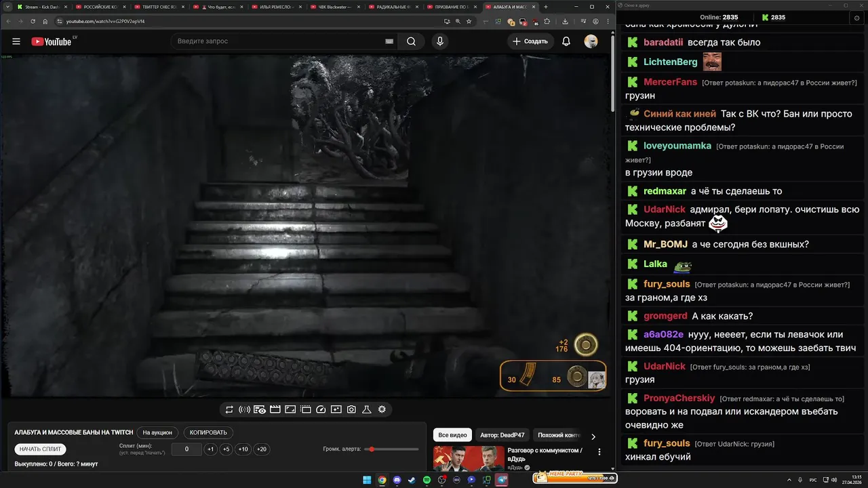Viewport: 868px width, 488px height.
Task: Show hidden tray icons chevron
Action: pyautogui.click(x=790, y=480)
